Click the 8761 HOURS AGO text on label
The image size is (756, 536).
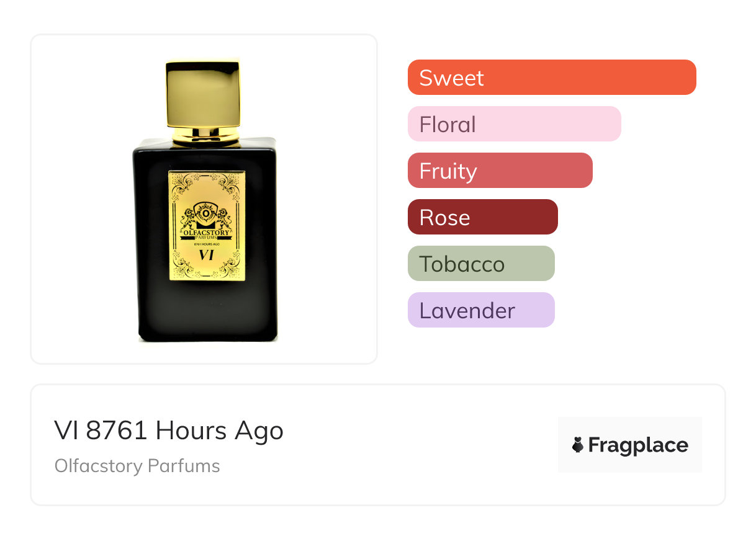tap(206, 245)
